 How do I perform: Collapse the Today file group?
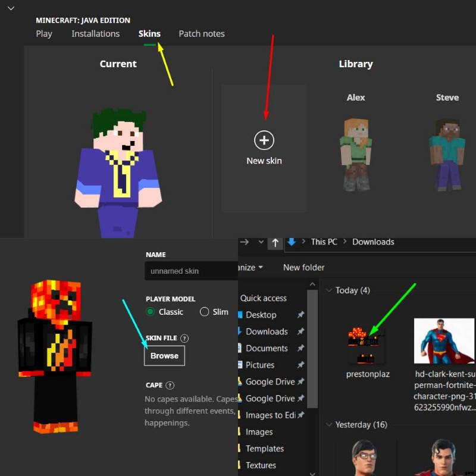(x=329, y=290)
